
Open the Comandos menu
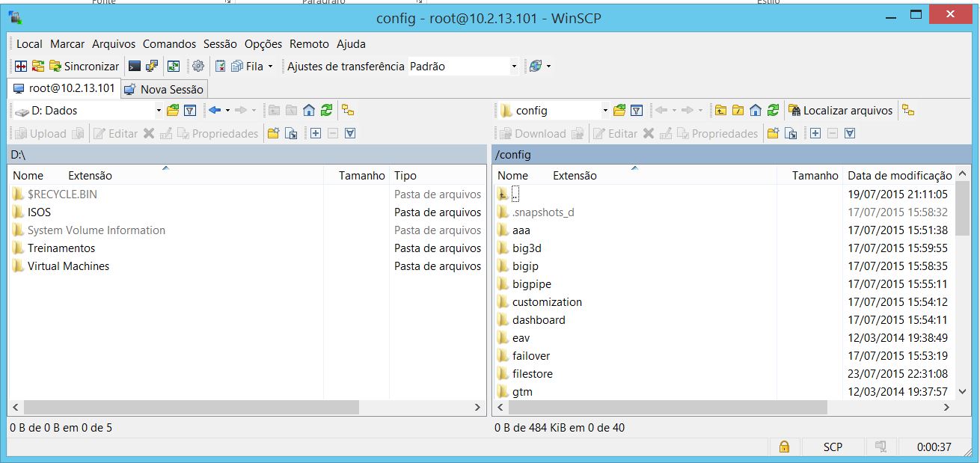point(169,44)
